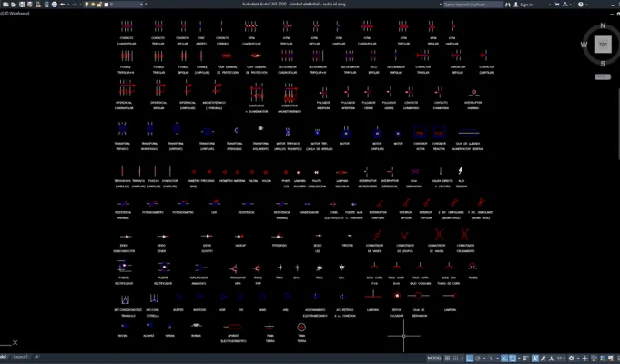Open the Undo history dropdown arrow
Screen dimensions: 620x364
coord(68,5)
